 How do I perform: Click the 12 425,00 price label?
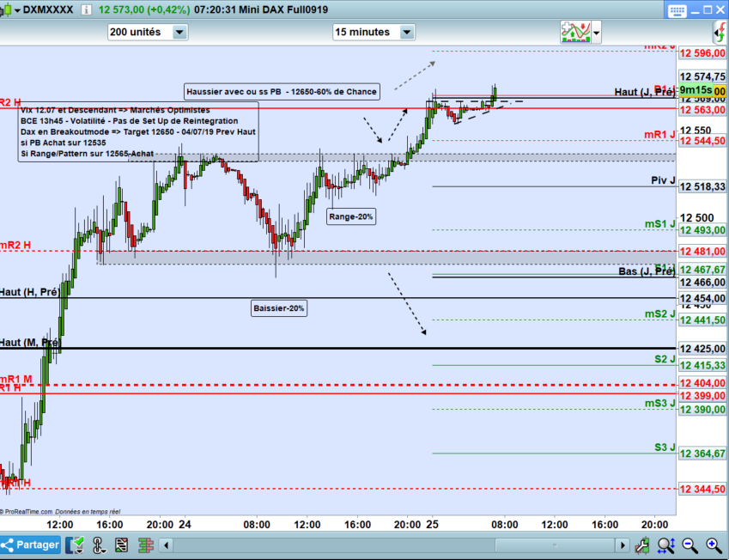[702, 349]
